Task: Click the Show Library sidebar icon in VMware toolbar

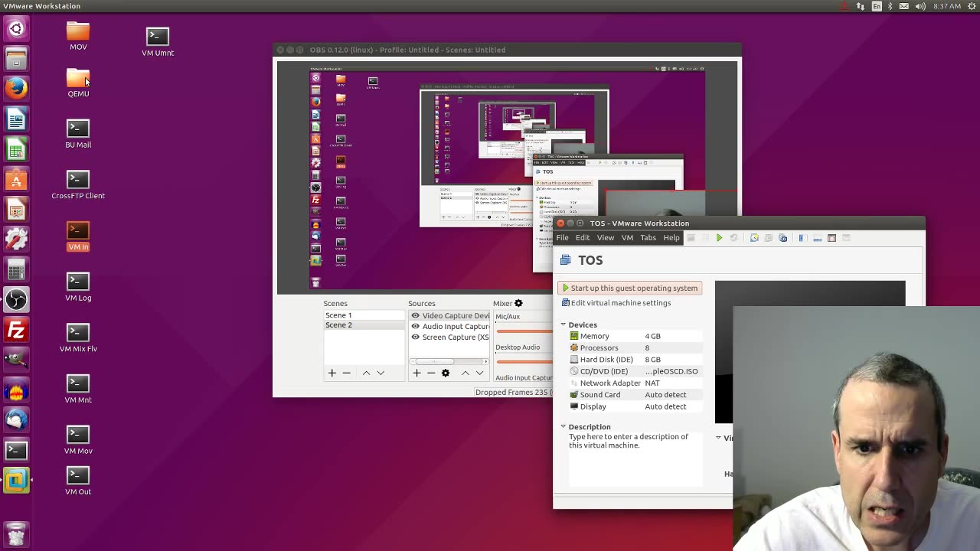Action: click(802, 238)
